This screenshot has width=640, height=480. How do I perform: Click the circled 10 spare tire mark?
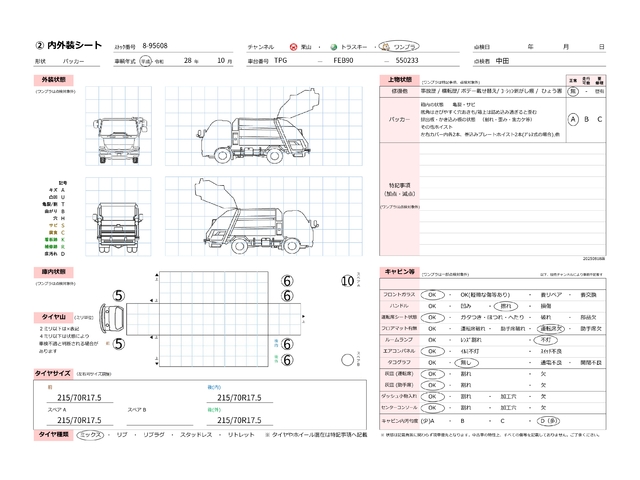[346, 282]
